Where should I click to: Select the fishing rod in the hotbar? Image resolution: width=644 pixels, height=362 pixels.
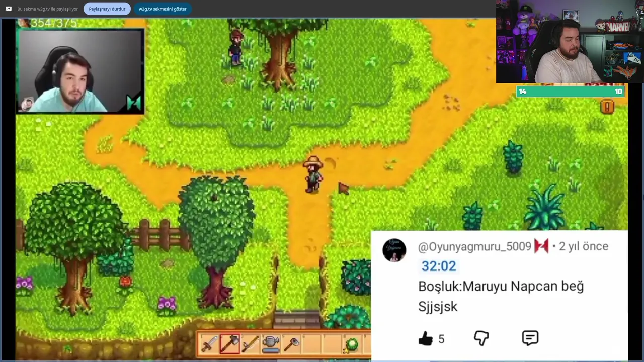coord(250,344)
